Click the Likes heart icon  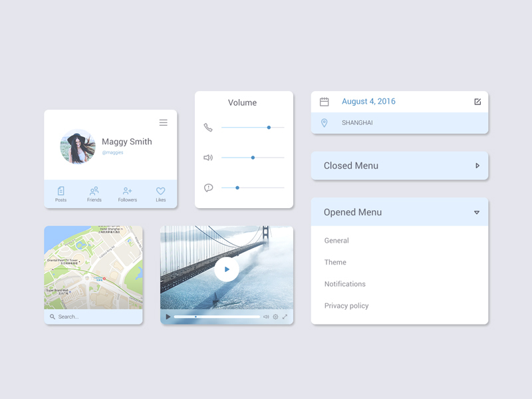[160, 192]
